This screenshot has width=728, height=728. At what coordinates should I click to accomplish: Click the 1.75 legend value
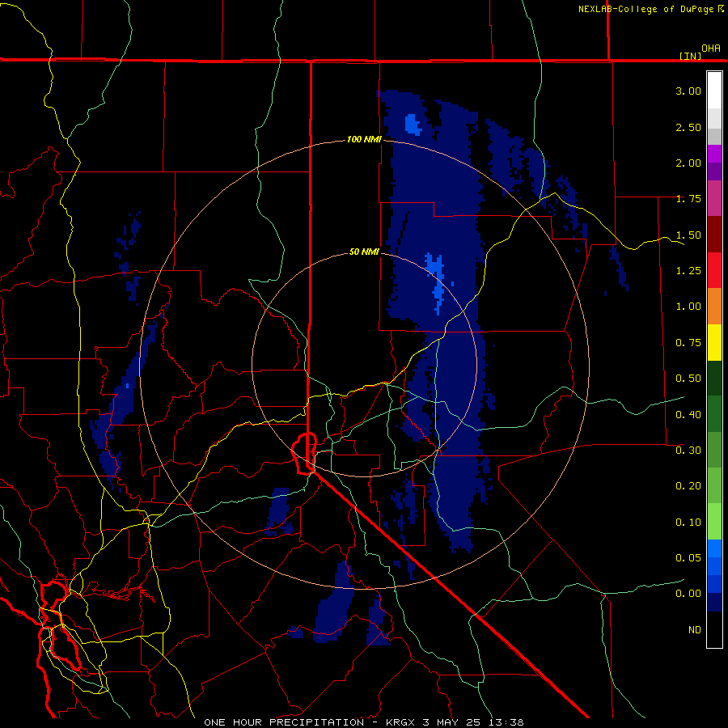688,199
